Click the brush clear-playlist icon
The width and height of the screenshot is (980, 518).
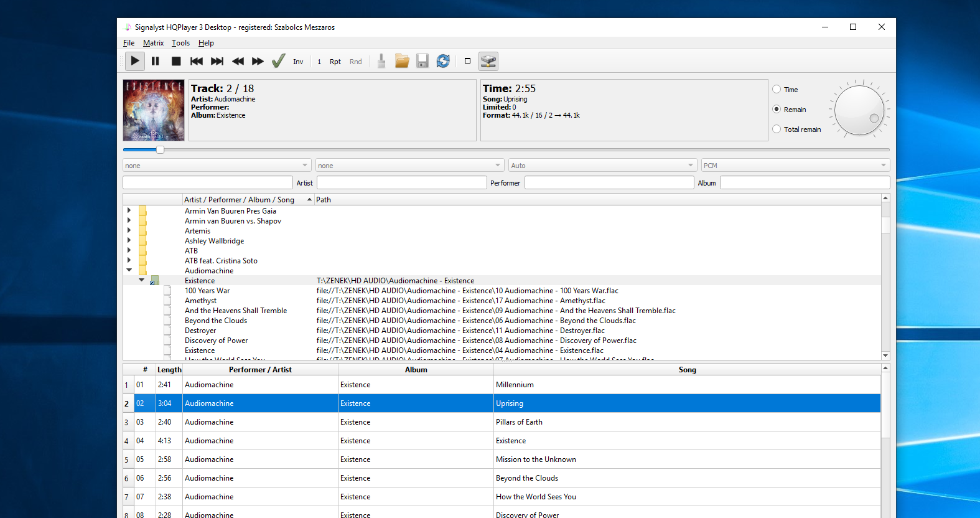tap(381, 61)
